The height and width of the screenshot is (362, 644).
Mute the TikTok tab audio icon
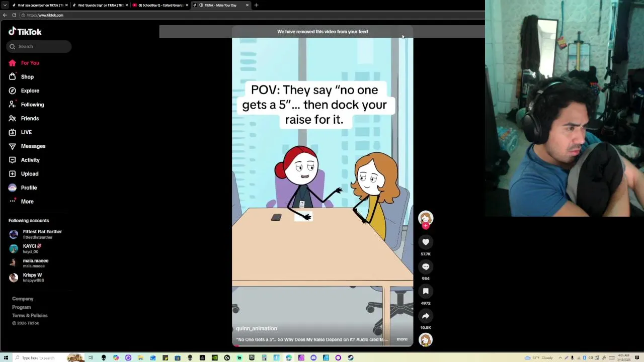point(201,5)
